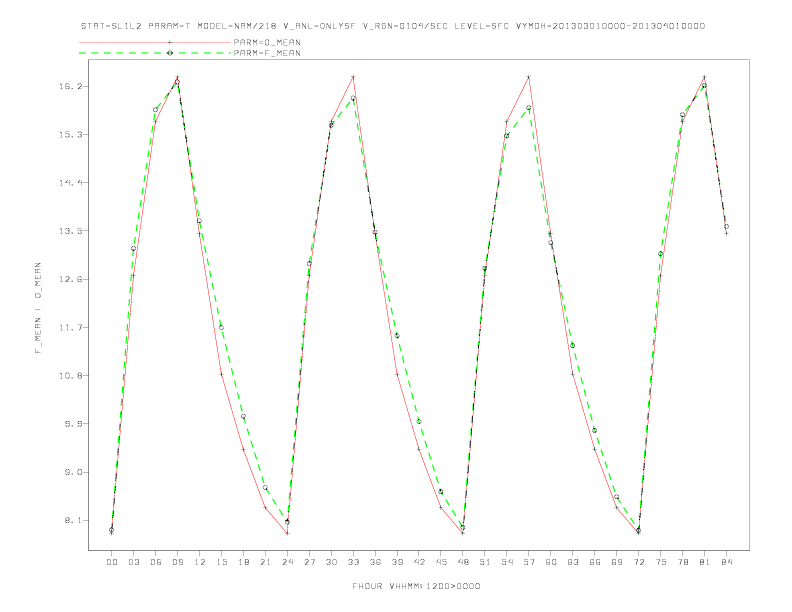This screenshot has height=612, width=792.
Task: Click the x-axis tick label 03
Action: click(x=133, y=562)
